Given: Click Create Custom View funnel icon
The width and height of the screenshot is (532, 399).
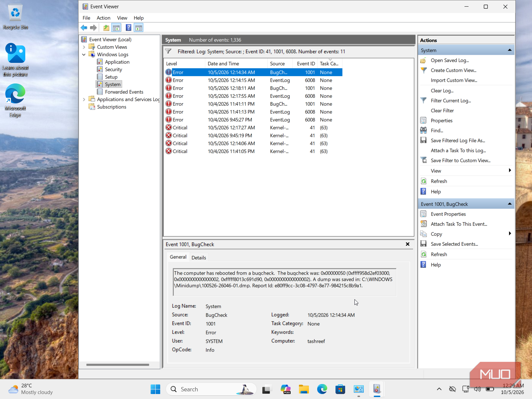Looking at the screenshot, I should click(423, 70).
